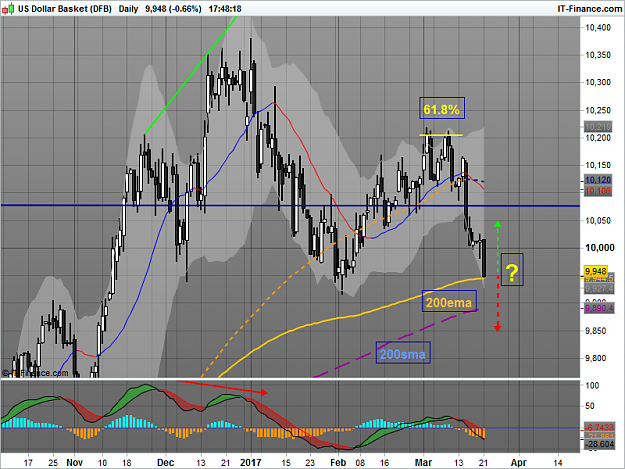Click the -28.604 indicator value tag
The width and height of the screenshot is (625, 469).
pyautogui.click(x=599, y=444)
